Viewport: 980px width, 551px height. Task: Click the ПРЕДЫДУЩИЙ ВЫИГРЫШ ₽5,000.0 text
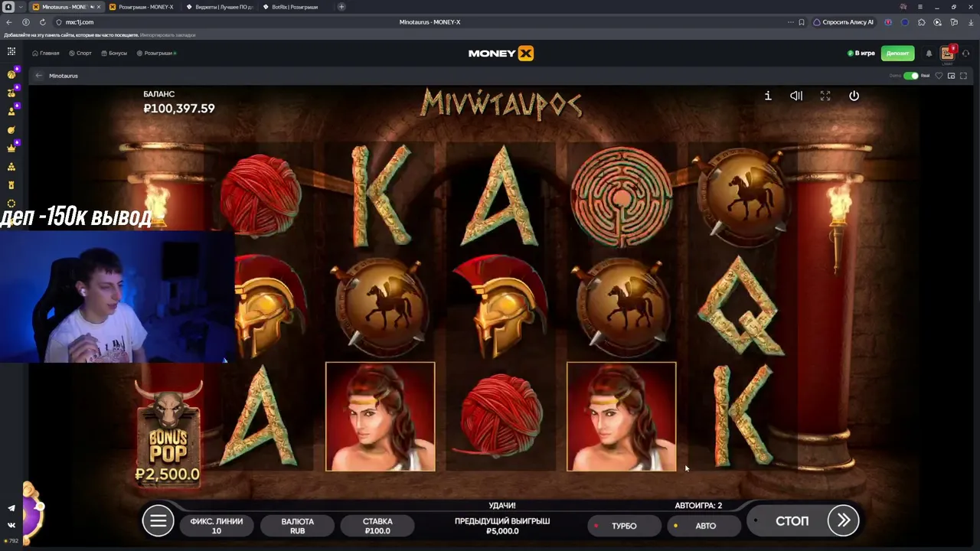502,526
